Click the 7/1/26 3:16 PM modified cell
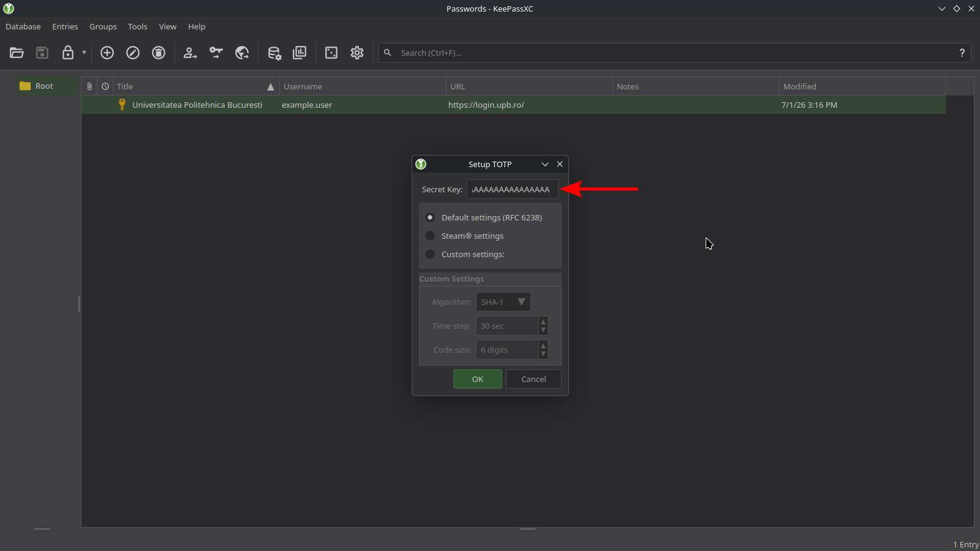The width and height of the screenshot is (980, 551). coord(809,105)
